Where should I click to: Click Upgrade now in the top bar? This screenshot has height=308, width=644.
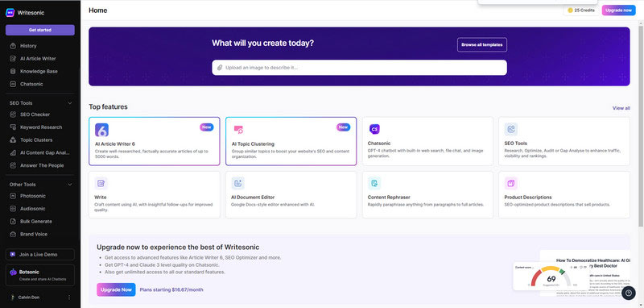coord(618,10)
